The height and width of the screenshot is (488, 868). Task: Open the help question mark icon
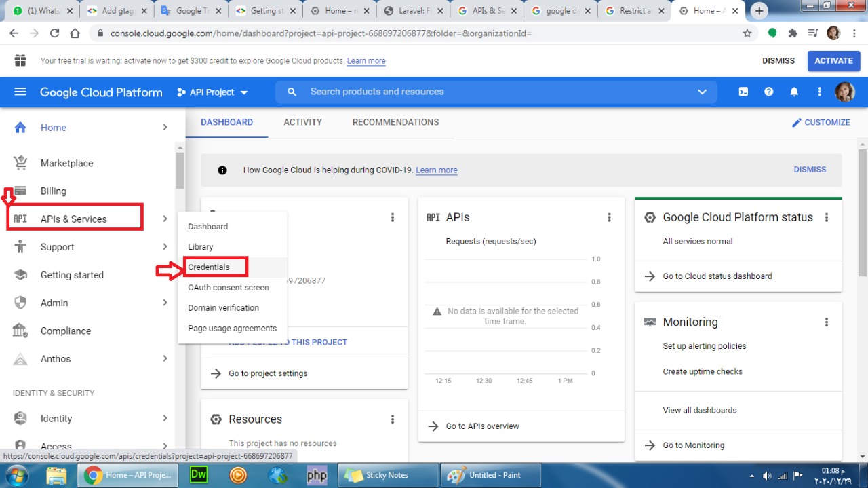768,92
